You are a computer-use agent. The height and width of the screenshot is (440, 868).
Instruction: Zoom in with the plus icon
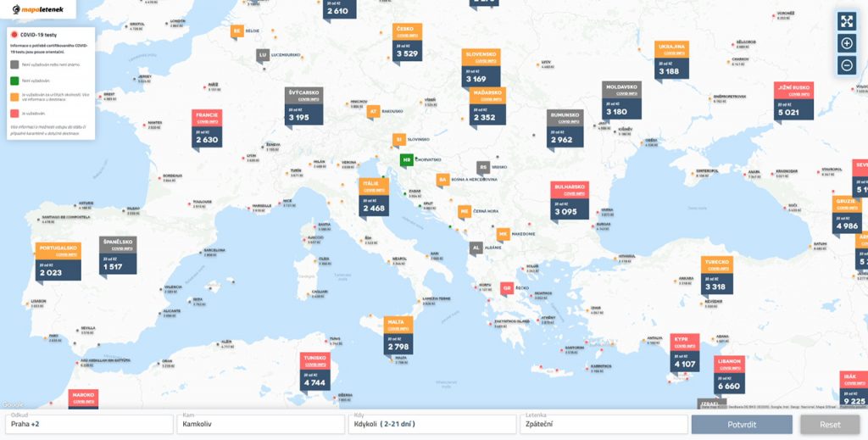(846, 43)
